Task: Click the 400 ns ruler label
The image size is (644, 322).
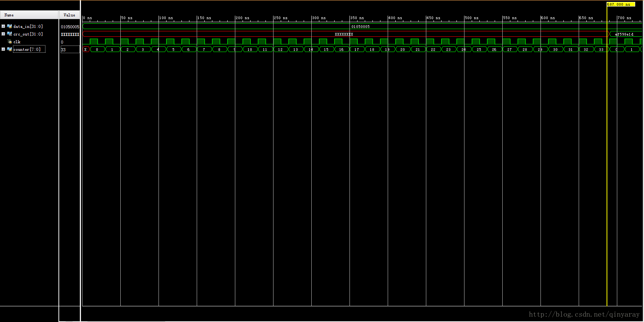Action: (x=395, y=18)
